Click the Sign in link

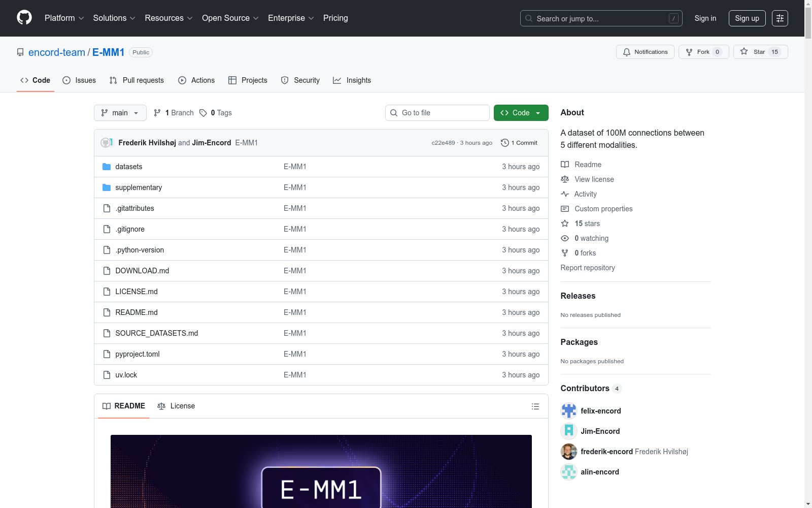(705, 18)
